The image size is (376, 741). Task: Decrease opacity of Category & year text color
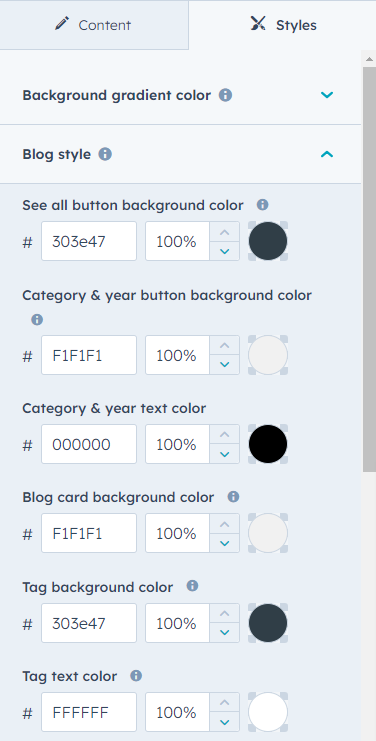[225, 454]
